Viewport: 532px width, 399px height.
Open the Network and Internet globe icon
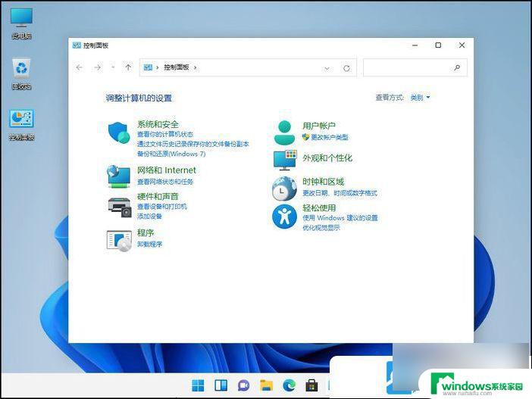(118, 176)
